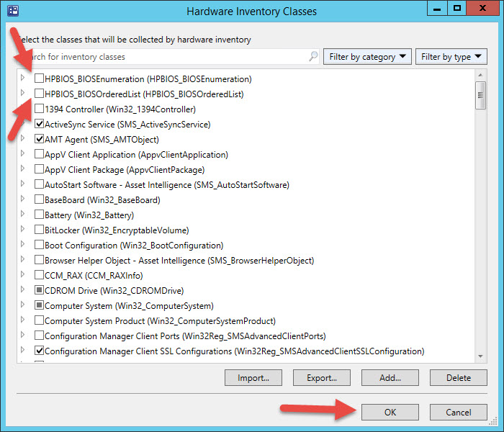Toggle the CDROM Drive checkbox
The image size is (504, 432).
coord(39,291)
